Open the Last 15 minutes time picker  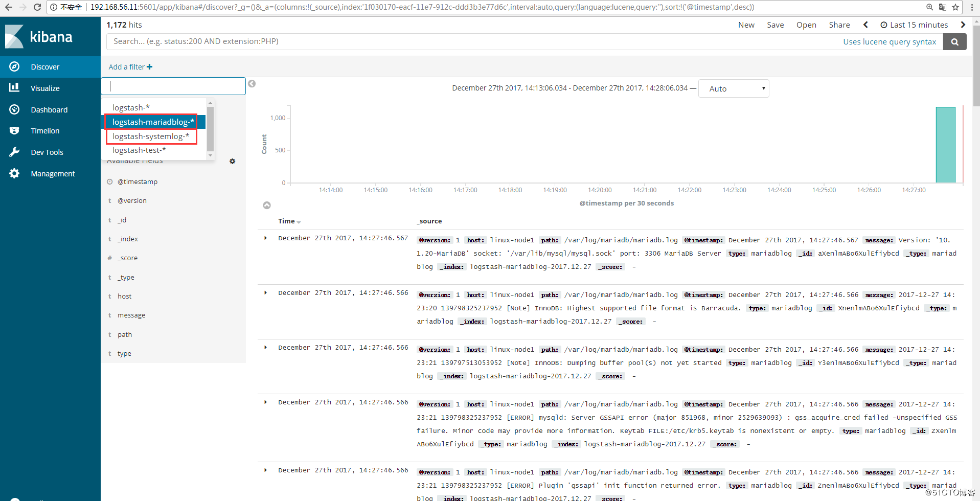pos(915,25)
